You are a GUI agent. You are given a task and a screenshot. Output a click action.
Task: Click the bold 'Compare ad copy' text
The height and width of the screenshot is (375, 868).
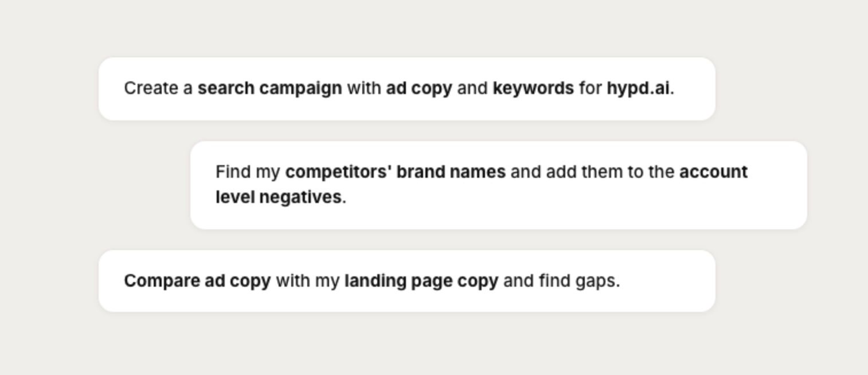click(x=197, y=281)
